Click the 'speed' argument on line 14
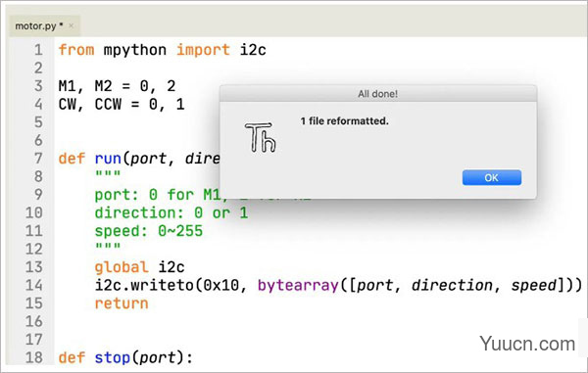 point(534,285)
